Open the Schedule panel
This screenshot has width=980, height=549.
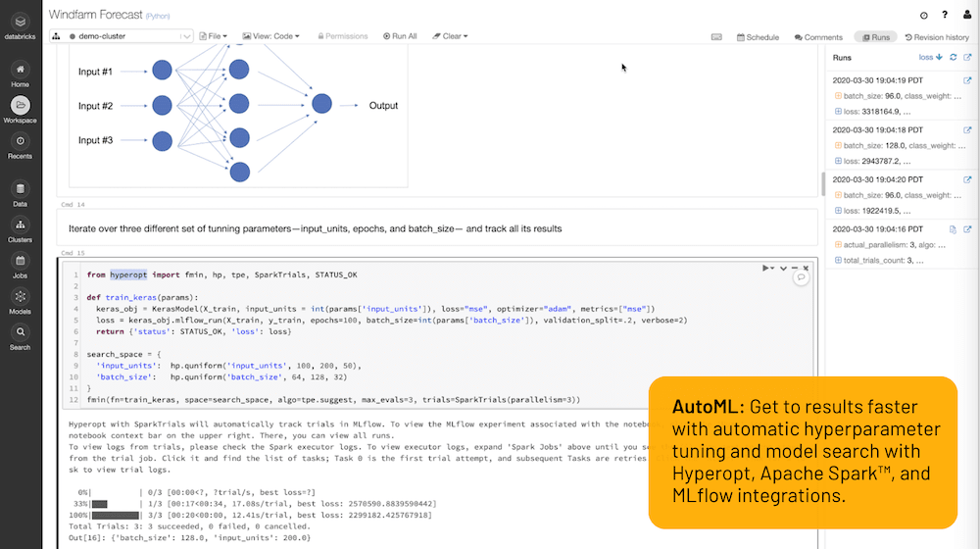(758, 37)
